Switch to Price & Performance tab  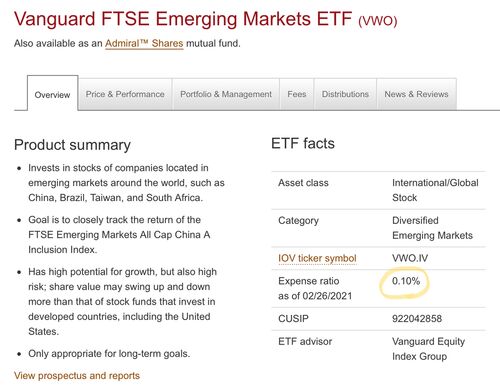coord(125,94)
